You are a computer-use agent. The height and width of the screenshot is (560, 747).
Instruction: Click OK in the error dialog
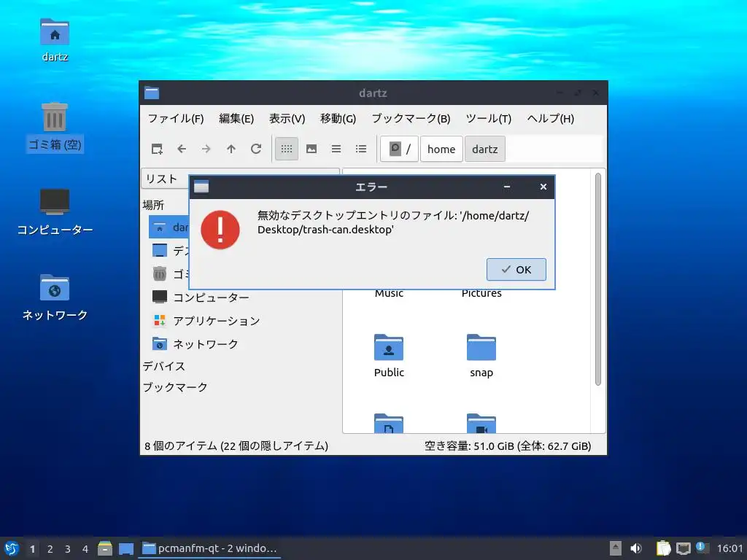[516, 270]
